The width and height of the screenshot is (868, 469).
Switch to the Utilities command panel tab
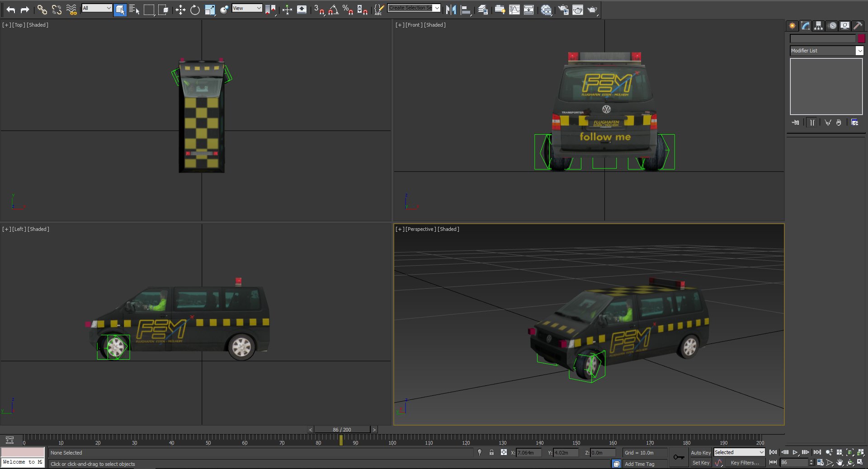coord(858,26)
